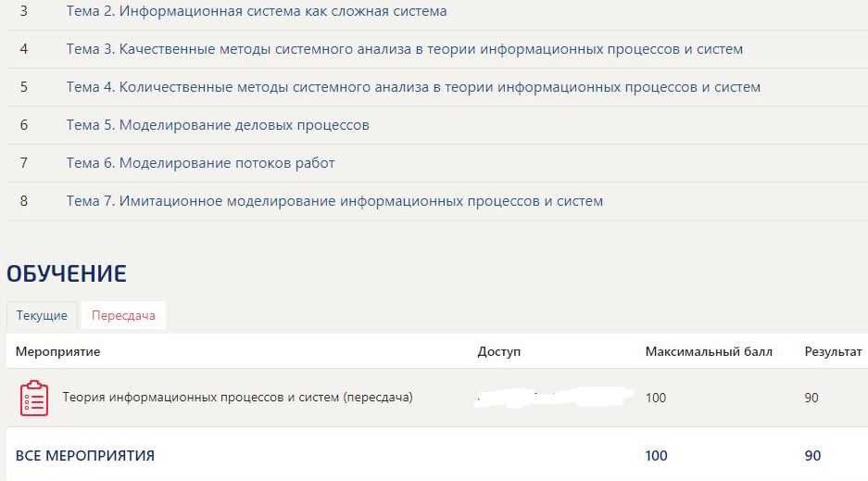Screen dimensions: 868x481
Task: Click the Мероприятие column header
Action: (58, 352)
